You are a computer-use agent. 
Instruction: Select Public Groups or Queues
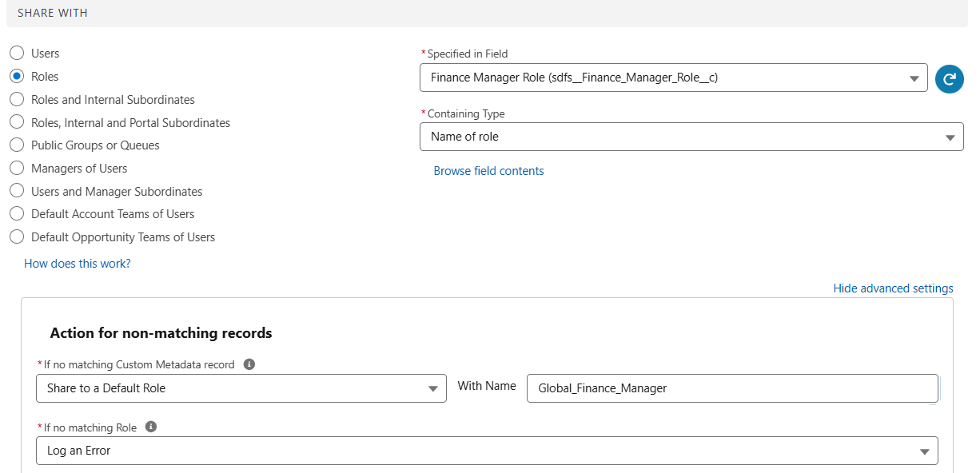[17, 145]
